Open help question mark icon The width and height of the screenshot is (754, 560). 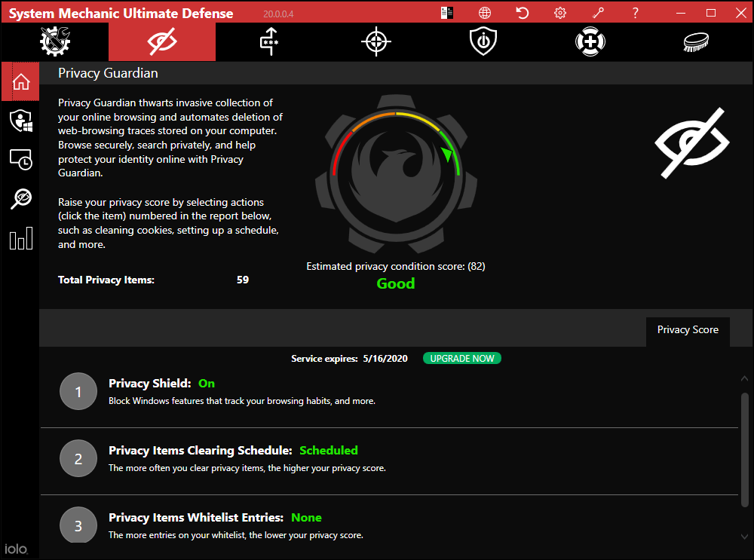635,13
